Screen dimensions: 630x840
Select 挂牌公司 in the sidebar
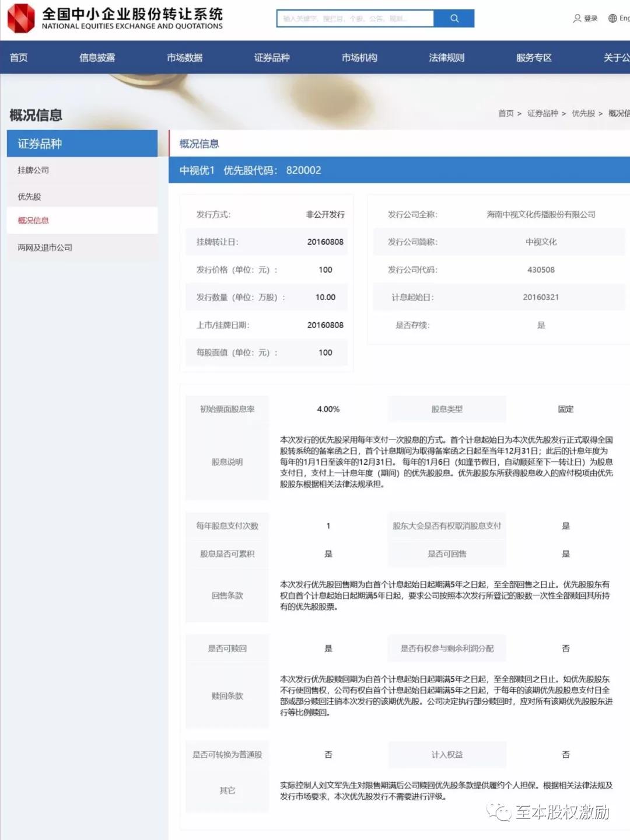click(34, 170)
